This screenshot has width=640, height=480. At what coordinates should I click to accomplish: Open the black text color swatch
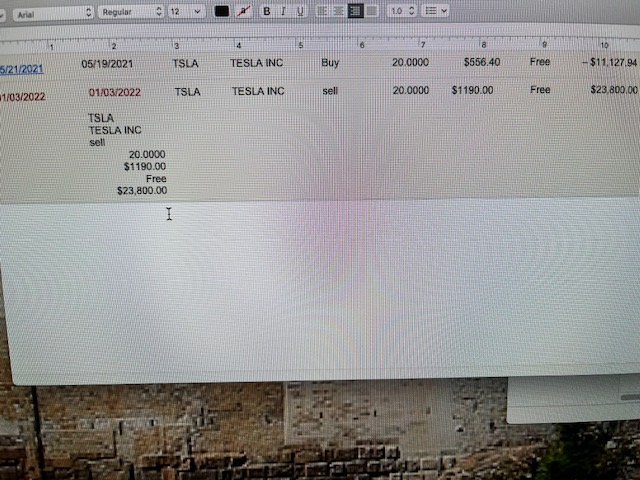[x=222, y=11]
